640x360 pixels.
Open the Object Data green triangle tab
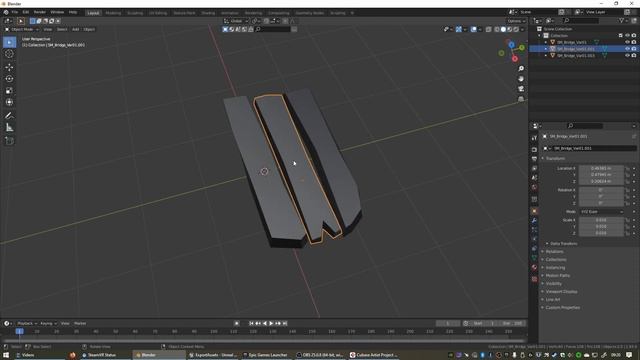[534, 258]
